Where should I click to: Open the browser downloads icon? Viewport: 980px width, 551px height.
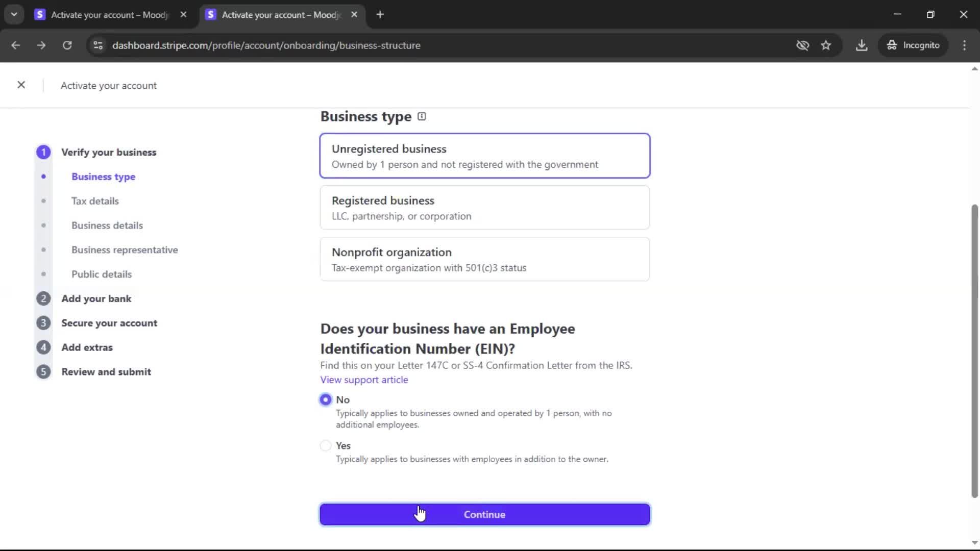862,45
